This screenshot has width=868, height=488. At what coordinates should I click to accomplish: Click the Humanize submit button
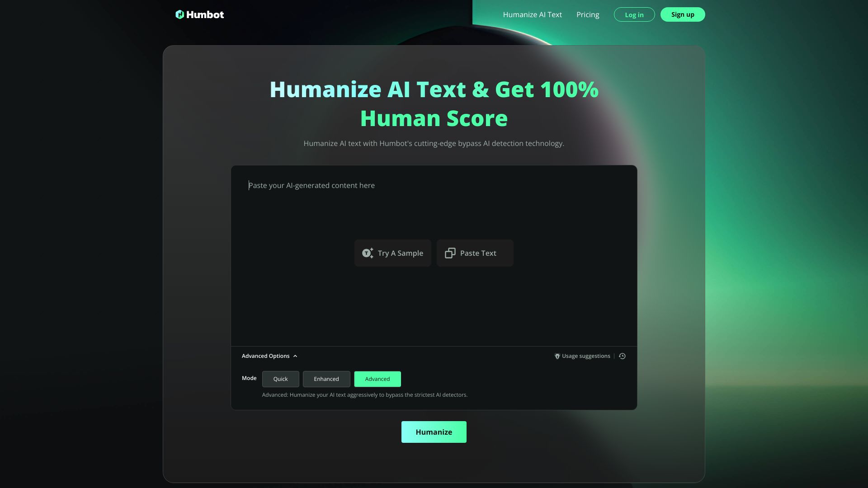click(434, 432)
